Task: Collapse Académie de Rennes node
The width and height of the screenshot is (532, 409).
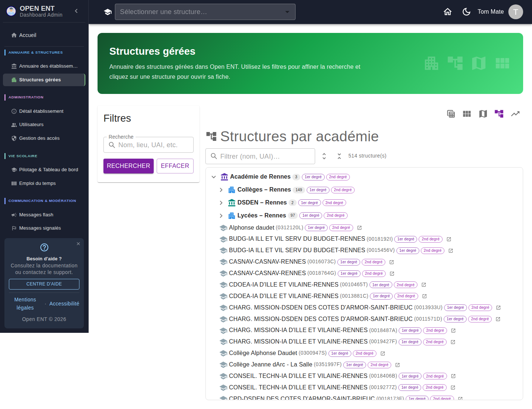Action: [x=214, y=177]
